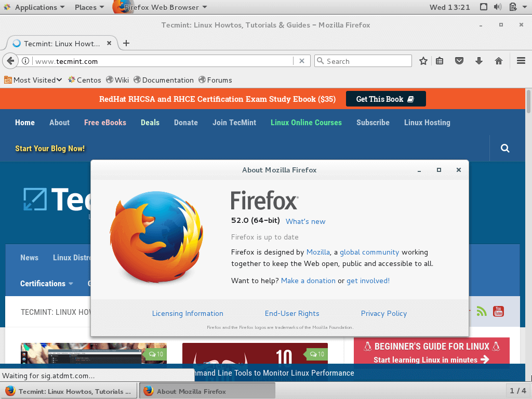Image resolution: width=532 pixels, height=399 pixels.
Task: Open Licensing Information link
Action: pyautogui.click(x=188, y=313)
